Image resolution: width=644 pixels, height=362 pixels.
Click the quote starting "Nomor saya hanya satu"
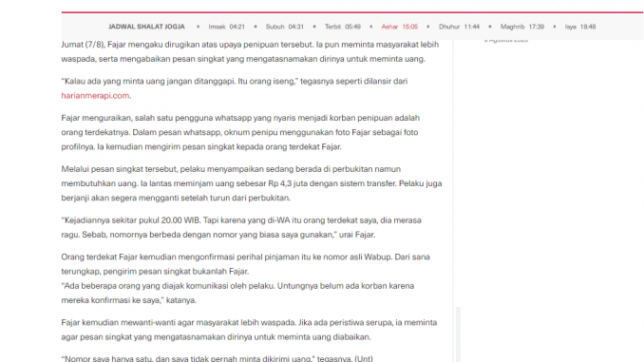click(x=217, y=358)
